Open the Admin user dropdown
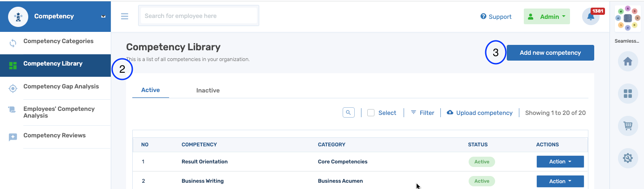 coord(546,17)
